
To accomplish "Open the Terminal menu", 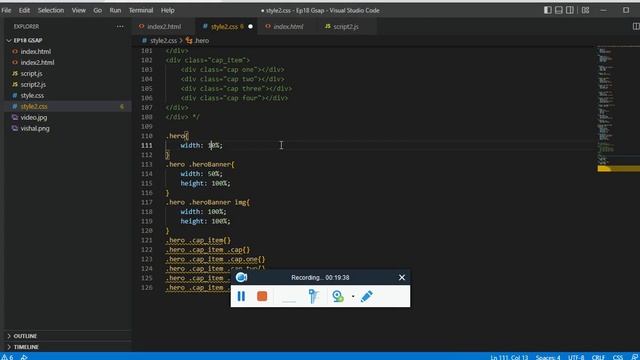I will coord(141,10).
